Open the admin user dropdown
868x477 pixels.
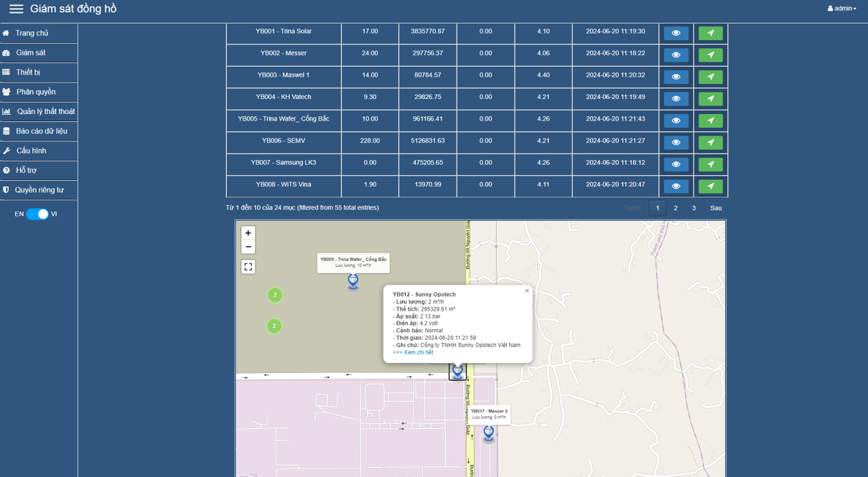click(841, 9)
